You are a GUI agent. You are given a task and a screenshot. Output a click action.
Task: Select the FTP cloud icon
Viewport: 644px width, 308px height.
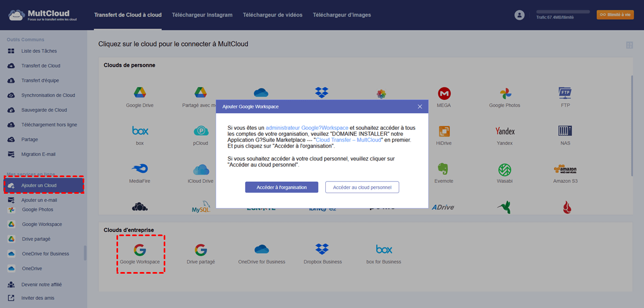tap(565, 93)
